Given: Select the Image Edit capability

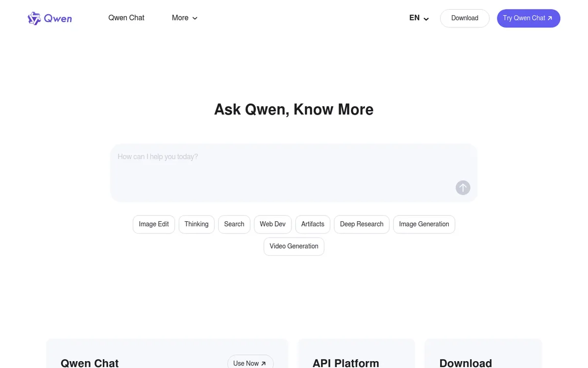Looking at the screenshot, I should (x=153, y=224).
